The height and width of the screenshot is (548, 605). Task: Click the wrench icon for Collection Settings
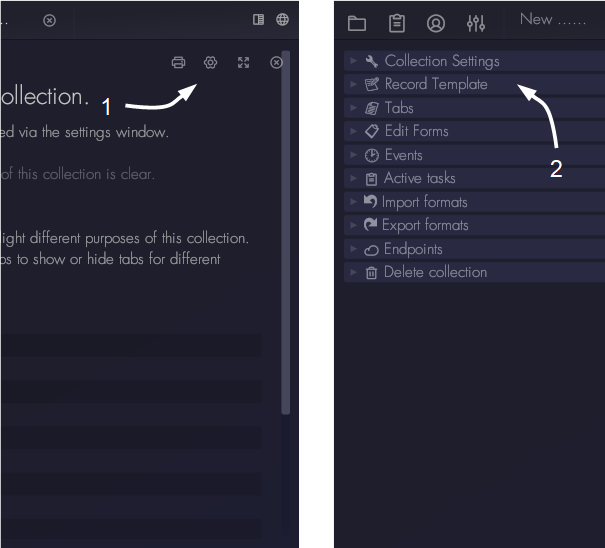(x=372, y=61)
